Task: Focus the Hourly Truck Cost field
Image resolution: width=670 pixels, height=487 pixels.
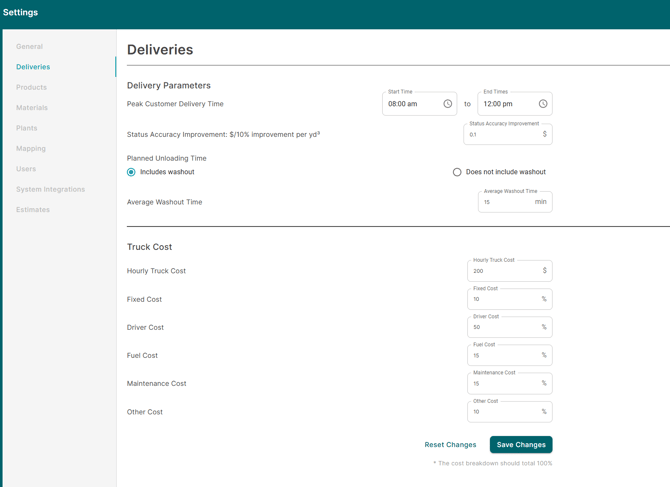Action: [502, 271]
